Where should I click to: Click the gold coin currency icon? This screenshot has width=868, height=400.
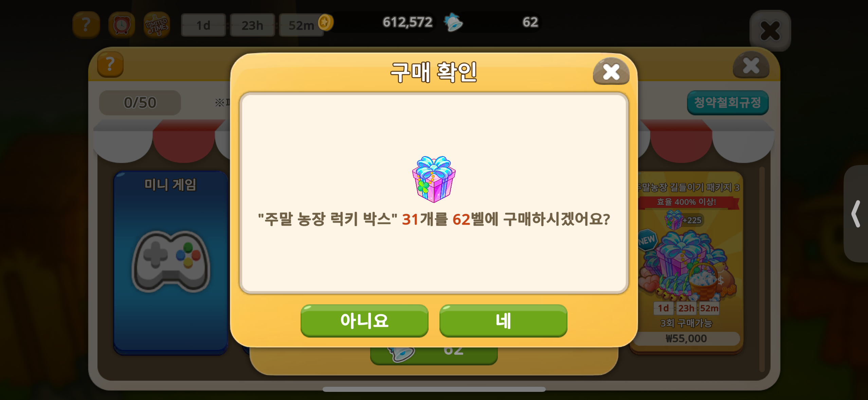326,22
